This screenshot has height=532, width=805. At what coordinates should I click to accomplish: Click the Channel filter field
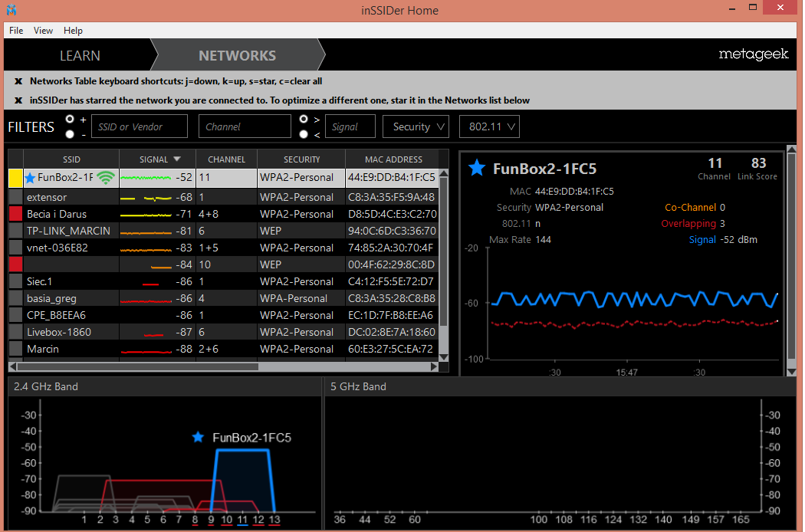tap(245, 126)
